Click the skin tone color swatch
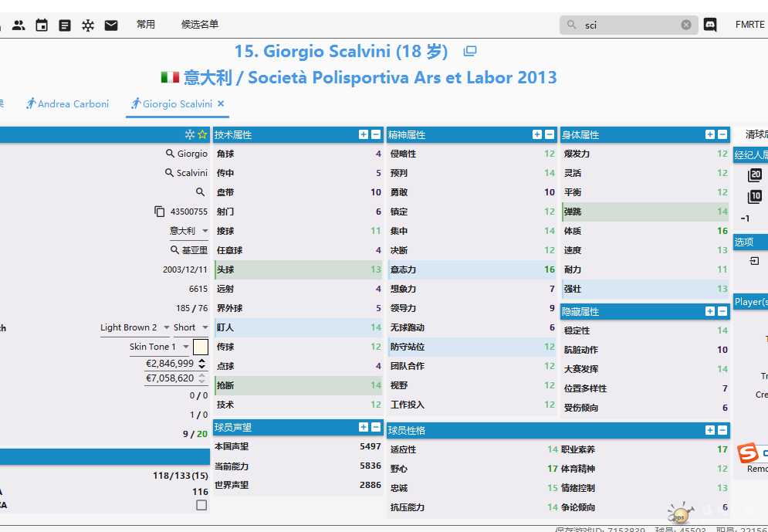 click(201, 347)
